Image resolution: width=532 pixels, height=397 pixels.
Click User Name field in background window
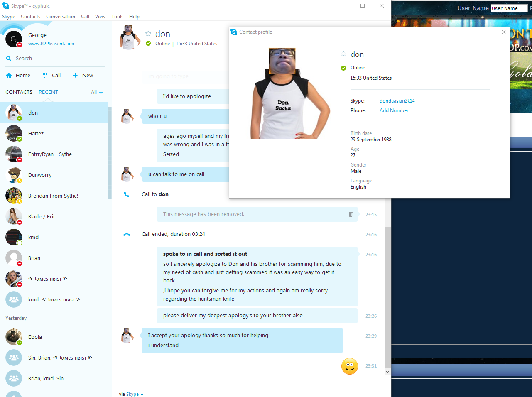click(x=509, y=8)
